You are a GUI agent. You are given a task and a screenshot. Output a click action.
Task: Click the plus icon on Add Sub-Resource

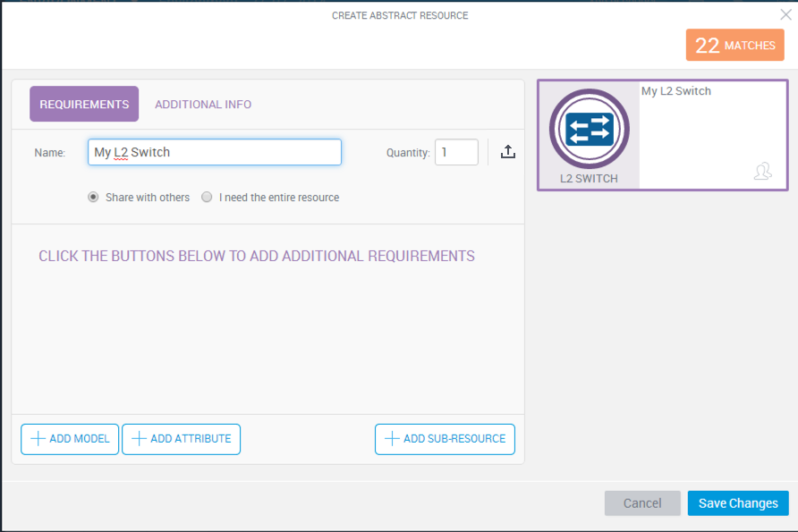pos(392,439)
